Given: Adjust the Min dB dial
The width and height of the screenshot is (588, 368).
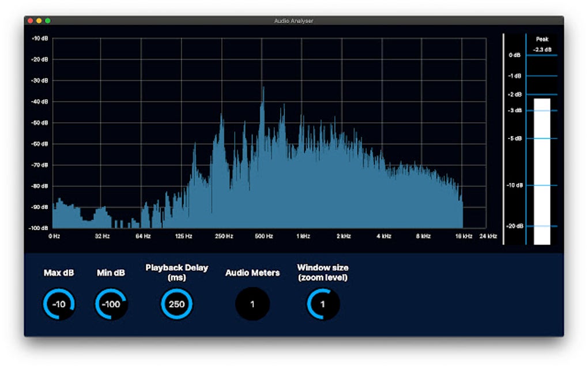Looking at the screenshot, I should (111, 303).
